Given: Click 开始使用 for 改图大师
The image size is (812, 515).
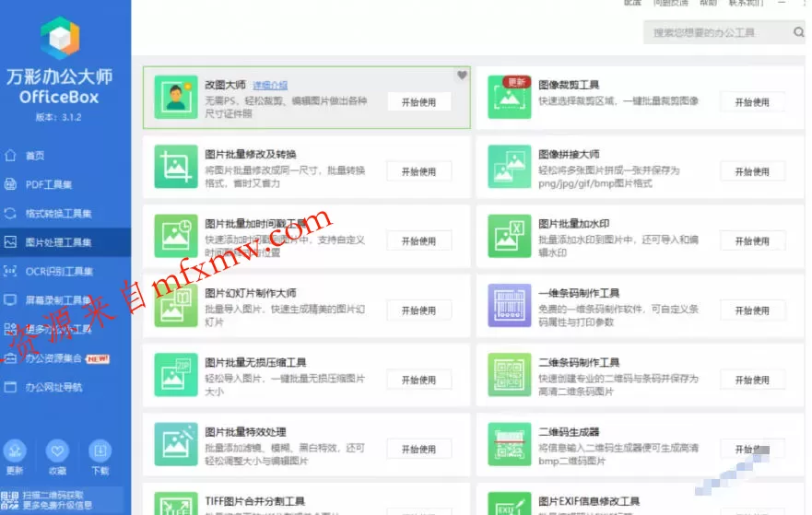Looking at the screenshot, I should 419,102.
